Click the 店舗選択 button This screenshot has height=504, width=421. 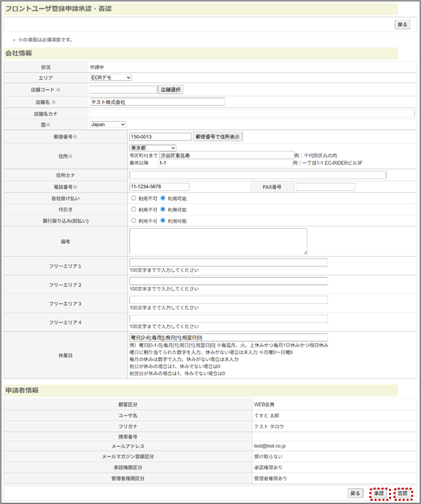pos(171,90)
